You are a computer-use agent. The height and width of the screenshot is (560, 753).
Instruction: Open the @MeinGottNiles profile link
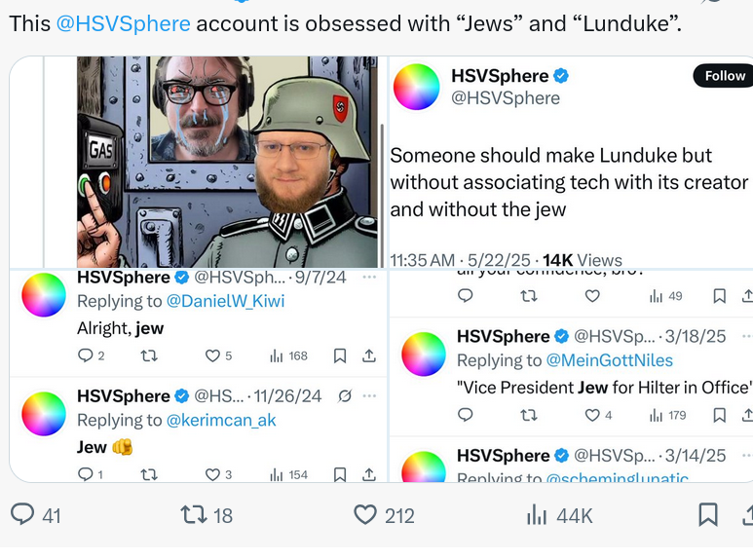(x=610, y=360)
